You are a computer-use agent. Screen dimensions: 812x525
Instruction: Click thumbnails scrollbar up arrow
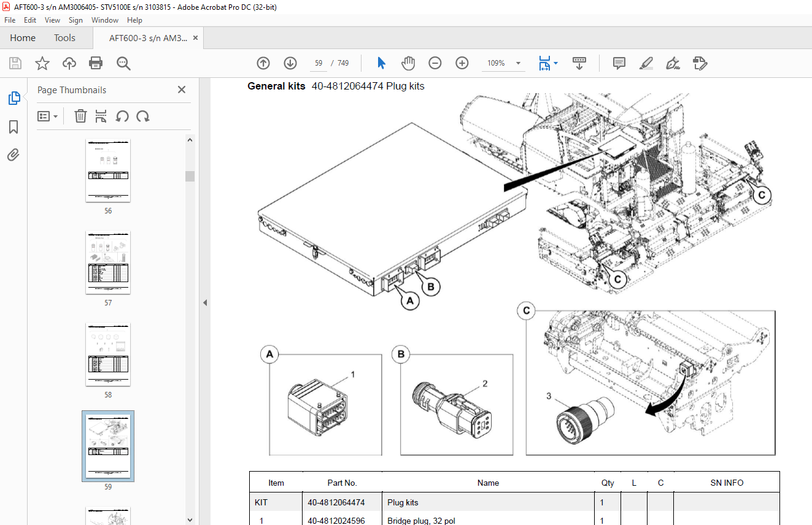(190, 140)
